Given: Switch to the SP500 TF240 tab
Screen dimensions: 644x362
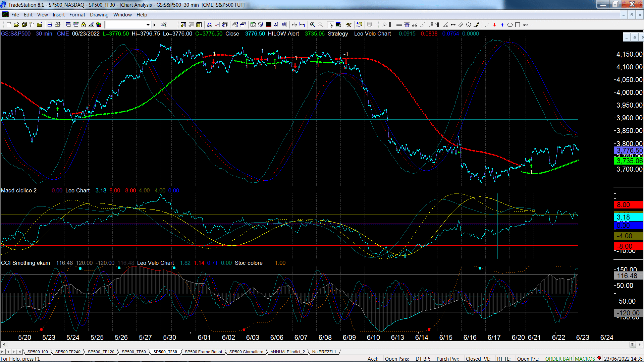Looking at the screenshot, I should pos(68,352).
